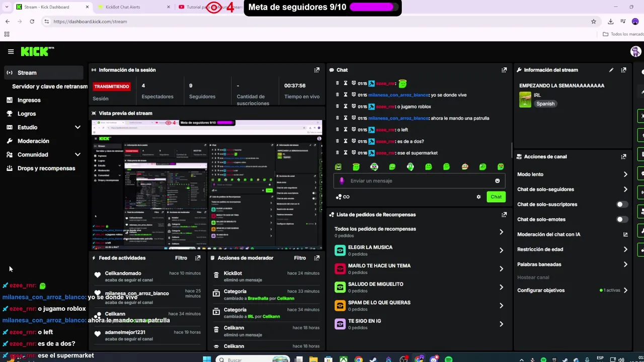Viewport: 644px width, 362px height.
Task: Open Moderación del chat con IA link icon
Action: point(625,234)
